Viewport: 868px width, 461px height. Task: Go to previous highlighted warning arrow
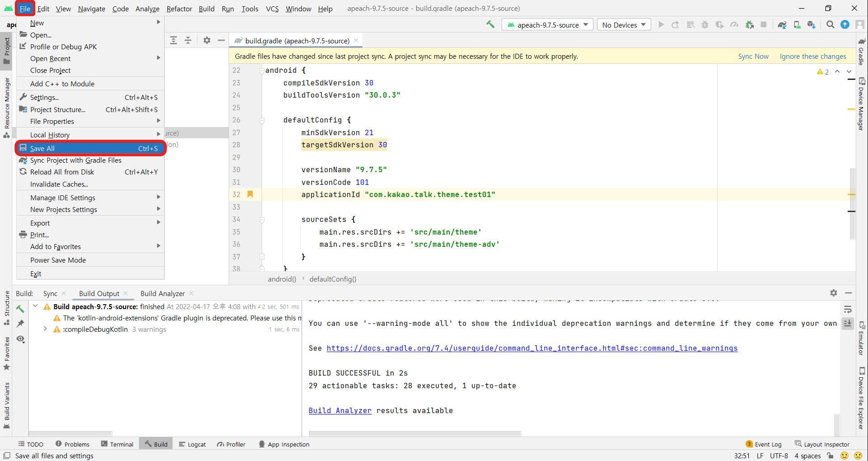tap(837, 72)
